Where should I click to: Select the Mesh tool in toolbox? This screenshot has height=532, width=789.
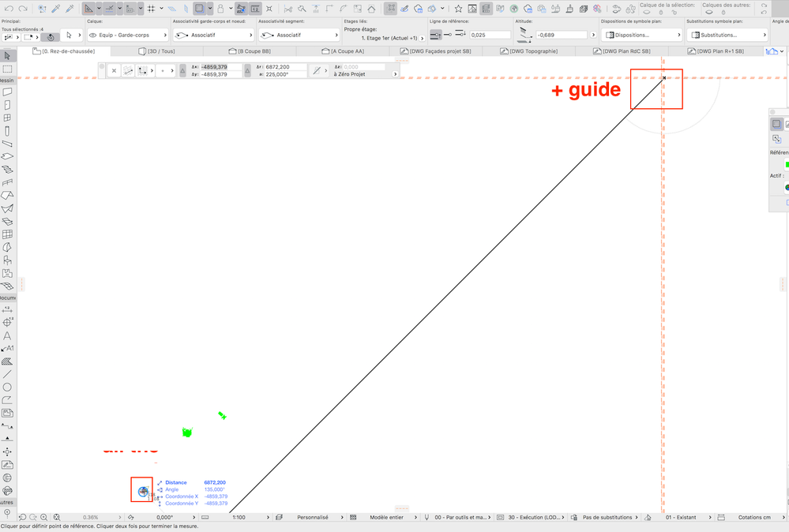[7, 287]
